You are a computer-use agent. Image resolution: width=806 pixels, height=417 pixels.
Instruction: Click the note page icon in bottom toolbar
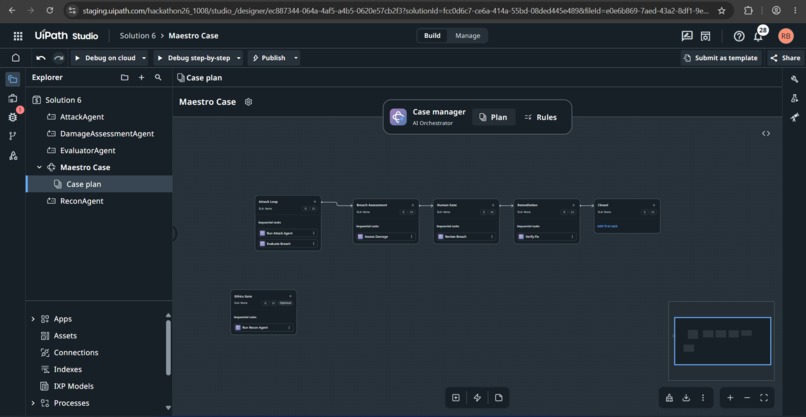pyautogui.click(x=499, y=397)
